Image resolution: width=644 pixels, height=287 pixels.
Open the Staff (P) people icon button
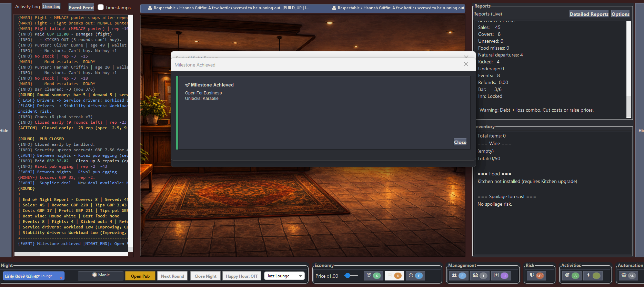[x=459, y=276]
